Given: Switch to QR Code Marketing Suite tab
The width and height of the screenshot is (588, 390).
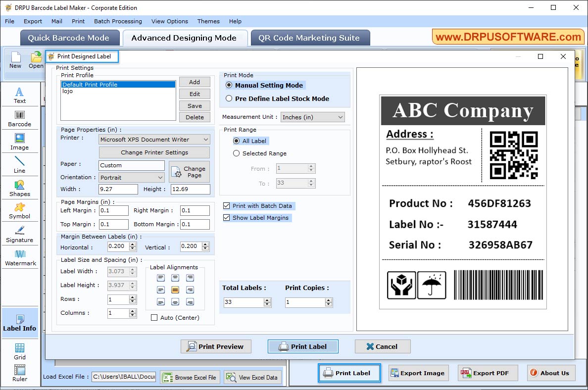Looking at the screenshot, I should pyautogui.click(x=310, y=37).
